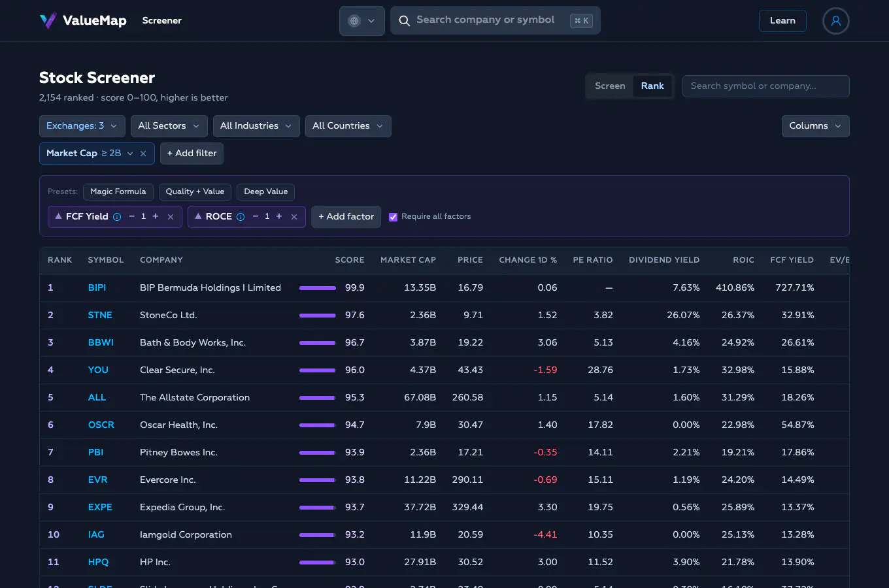The height and width of the screenshot is (588, 889).
Task: Click Clear Secure -1.59 change value
Action: pyautogui.click(x=545, y=370)
